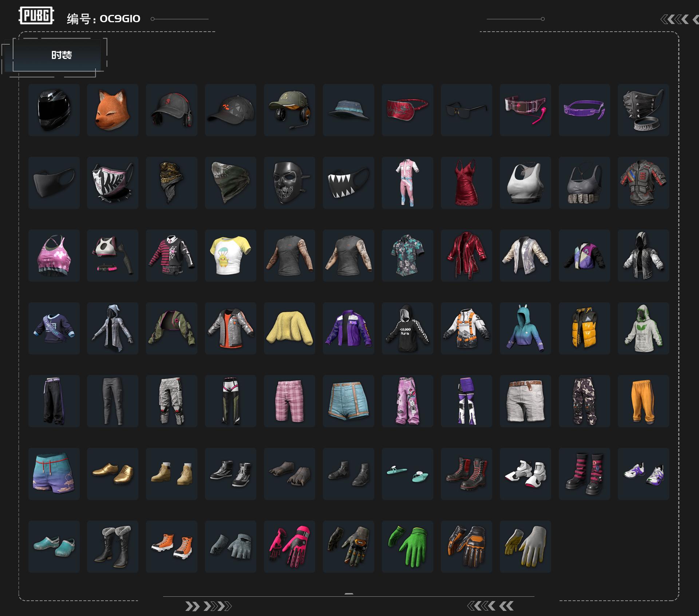Select the golden dress shoes
This screenshot has height=616, width=699.
[x=112, y=474]
